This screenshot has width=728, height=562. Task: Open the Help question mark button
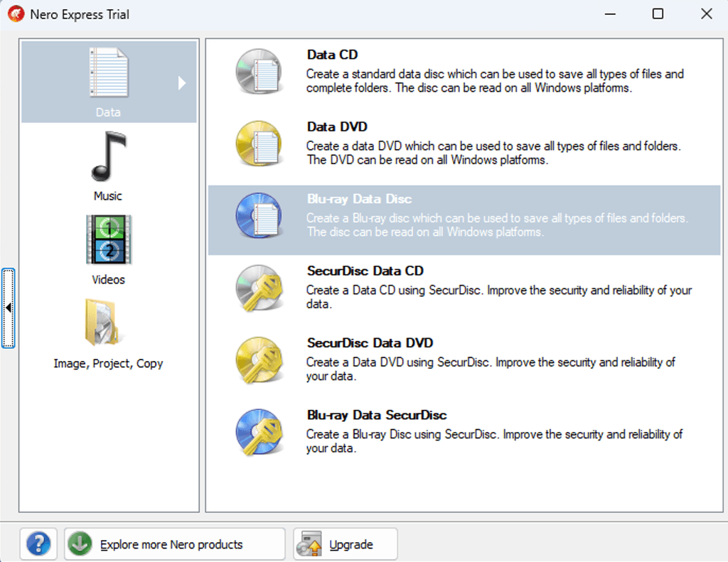(x=38, y=544)
